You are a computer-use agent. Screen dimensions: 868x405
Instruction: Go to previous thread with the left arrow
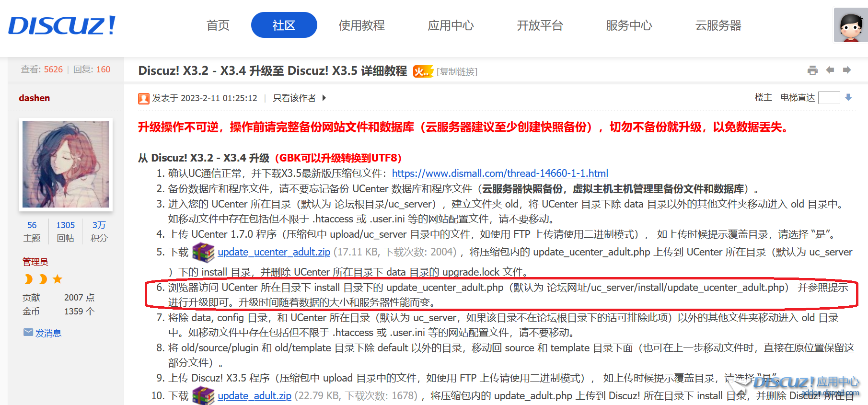[x=830, y=70]
